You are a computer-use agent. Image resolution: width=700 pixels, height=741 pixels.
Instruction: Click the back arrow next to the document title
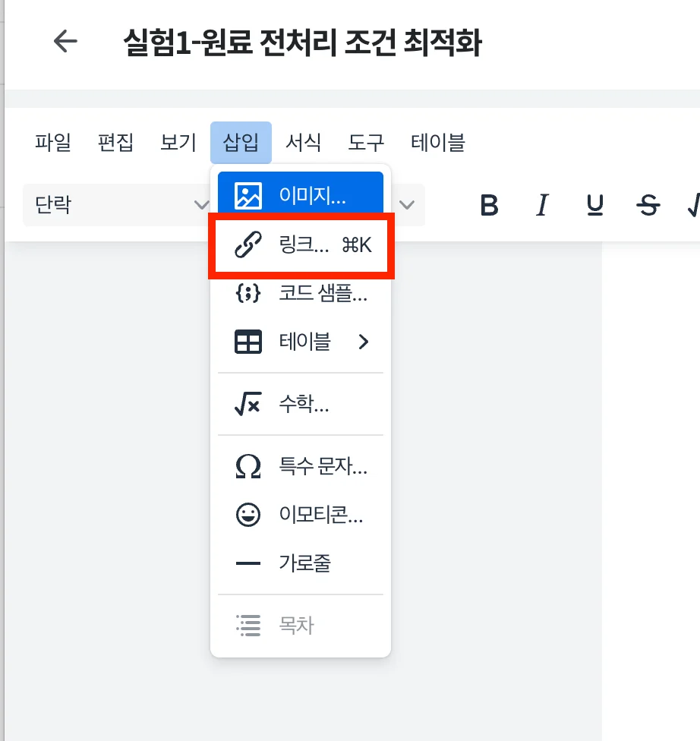65,43
